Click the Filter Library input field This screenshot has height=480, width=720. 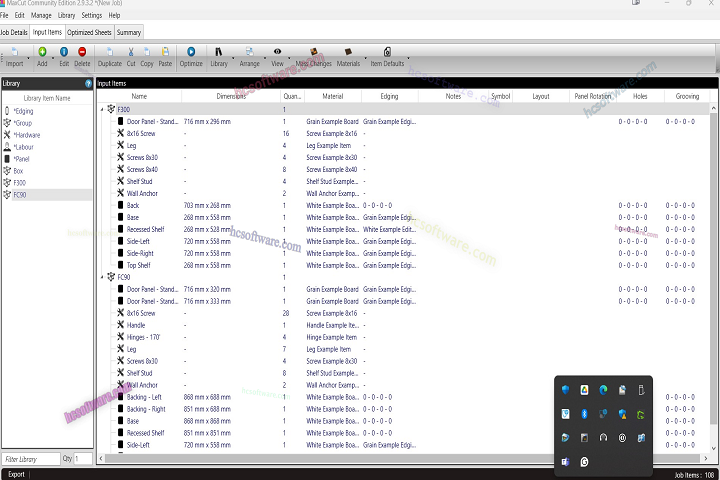(x=31, y=458)
